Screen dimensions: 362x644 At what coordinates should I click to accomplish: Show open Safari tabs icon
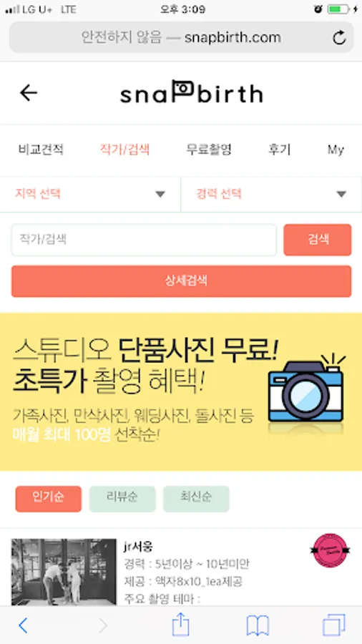pos(333,625)
